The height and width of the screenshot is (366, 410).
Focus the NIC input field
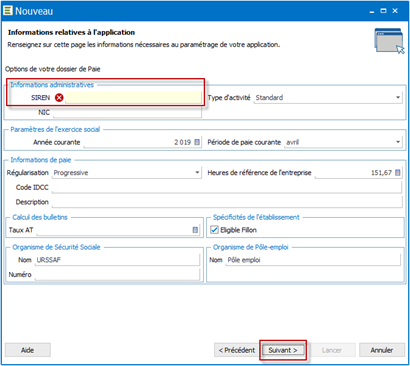[x=127, y=112]
